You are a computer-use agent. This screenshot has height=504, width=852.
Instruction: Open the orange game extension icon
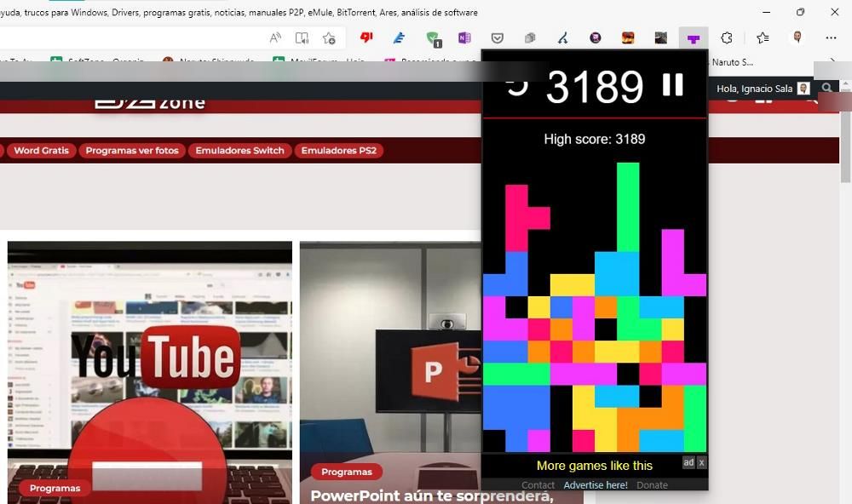(x=628, y=38)
